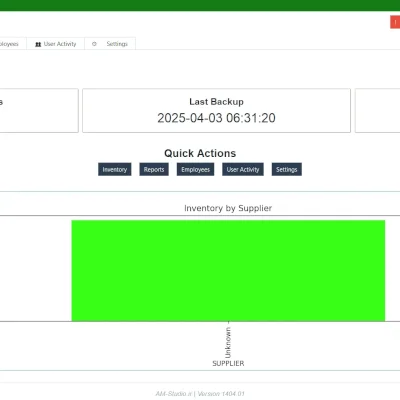Click the people icon on User Activity tab
Viewport: 400px width, 400px height.
pyautogui.click(x=38, y=44)
